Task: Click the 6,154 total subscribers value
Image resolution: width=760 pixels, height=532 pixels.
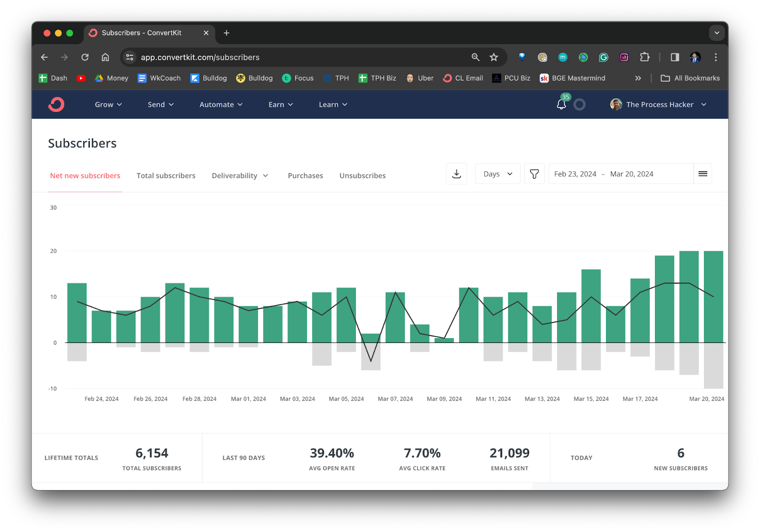Action: point(152,453)
